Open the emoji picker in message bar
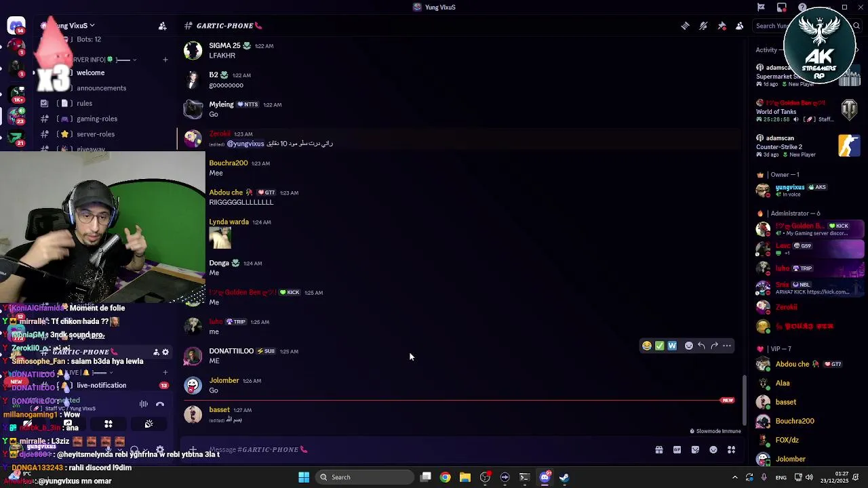 (x=713, y=449)
